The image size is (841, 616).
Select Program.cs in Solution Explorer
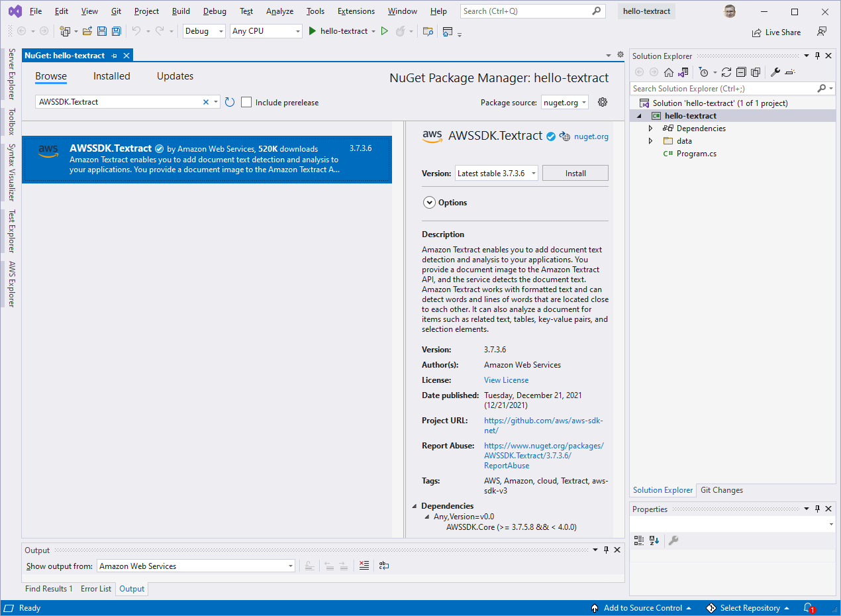tap(696, 154)
